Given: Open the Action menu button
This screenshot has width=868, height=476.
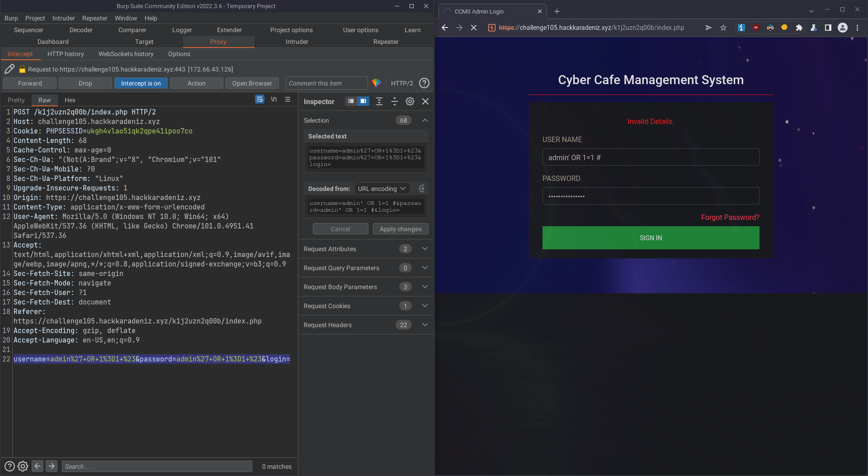Looking at the screenshot, I should (197, 83).
